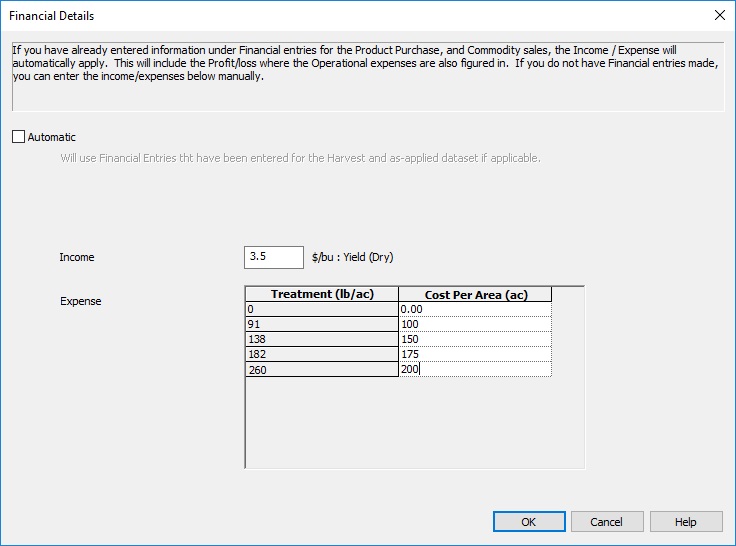
Task: Click the Cost Per Area (ac) header
Action: [x=475, y=294]
